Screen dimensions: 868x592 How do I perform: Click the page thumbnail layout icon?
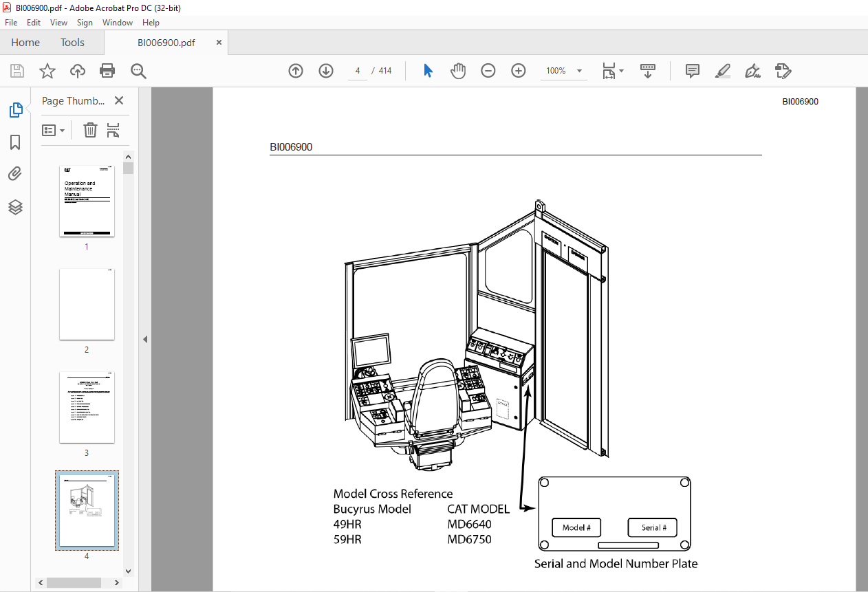coord(113,130)
